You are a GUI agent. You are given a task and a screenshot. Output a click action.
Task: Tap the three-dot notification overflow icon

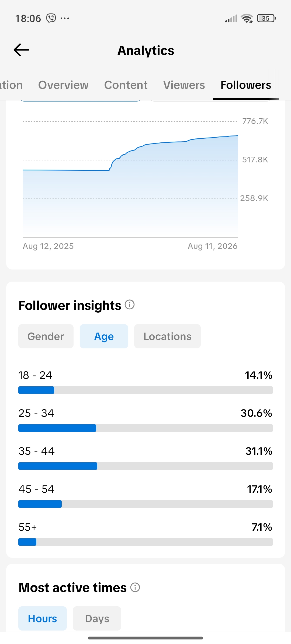point(65,18)
